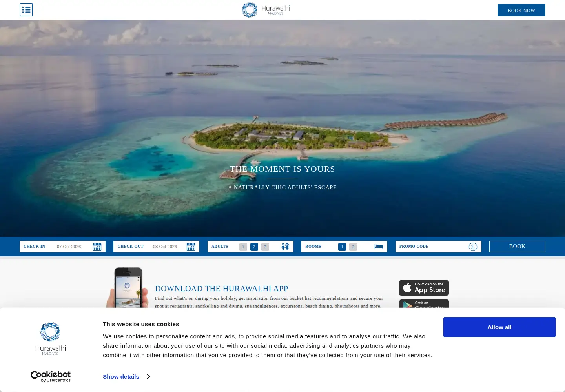Click the BOOK NOW header button
Screen dimensions: 565x392
coord(521,10)
